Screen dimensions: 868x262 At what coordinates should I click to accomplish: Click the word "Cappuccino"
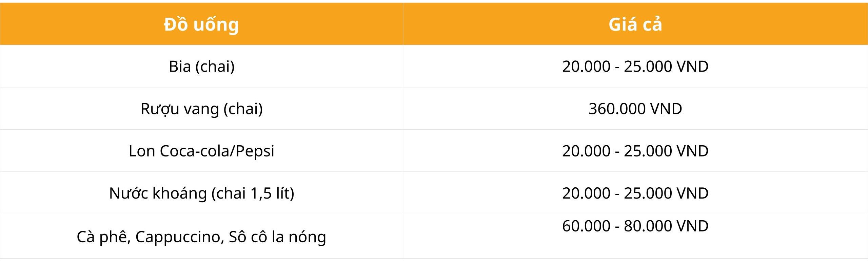[179, 237]
